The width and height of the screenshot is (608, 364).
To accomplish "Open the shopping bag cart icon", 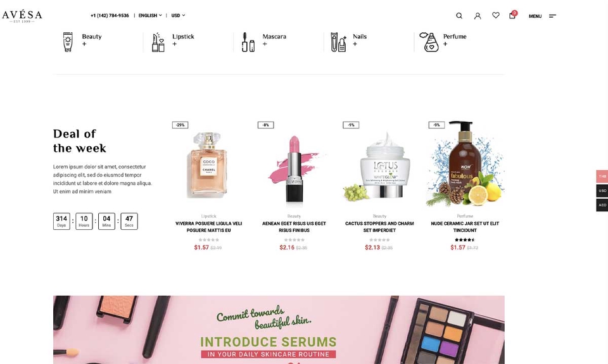I will [512, 15].
